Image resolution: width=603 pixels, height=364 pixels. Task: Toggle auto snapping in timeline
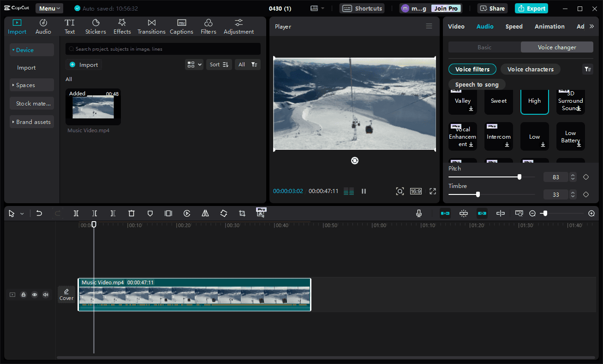tap(464, 213)
